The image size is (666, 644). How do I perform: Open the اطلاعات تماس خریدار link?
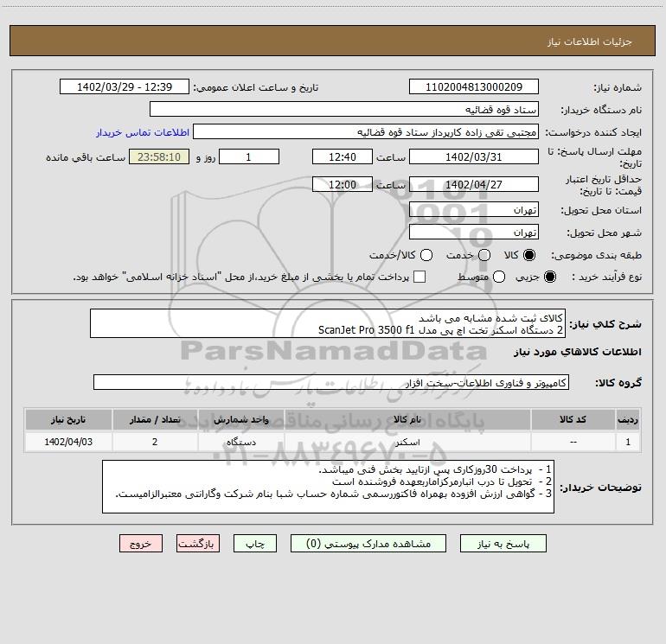point(143,132)
